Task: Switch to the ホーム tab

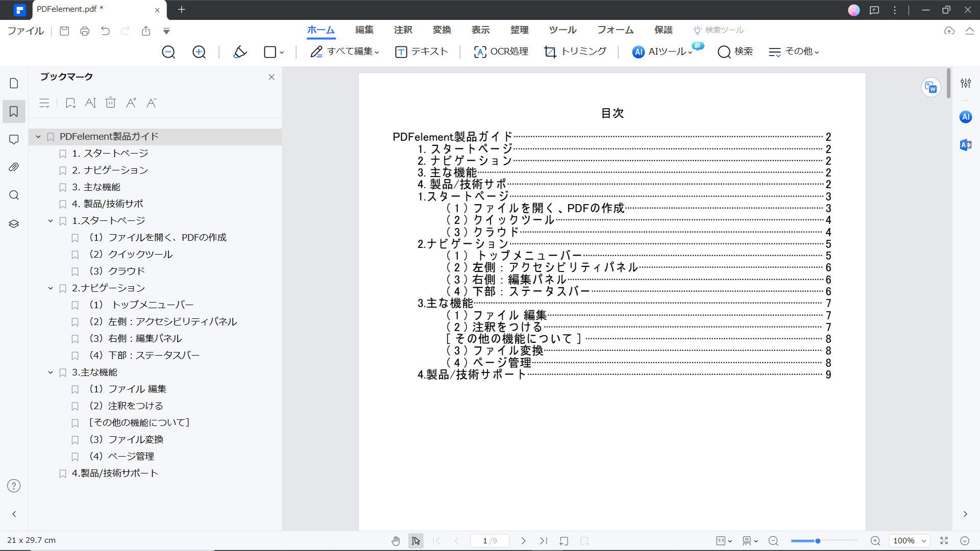Action: point(321,30)
